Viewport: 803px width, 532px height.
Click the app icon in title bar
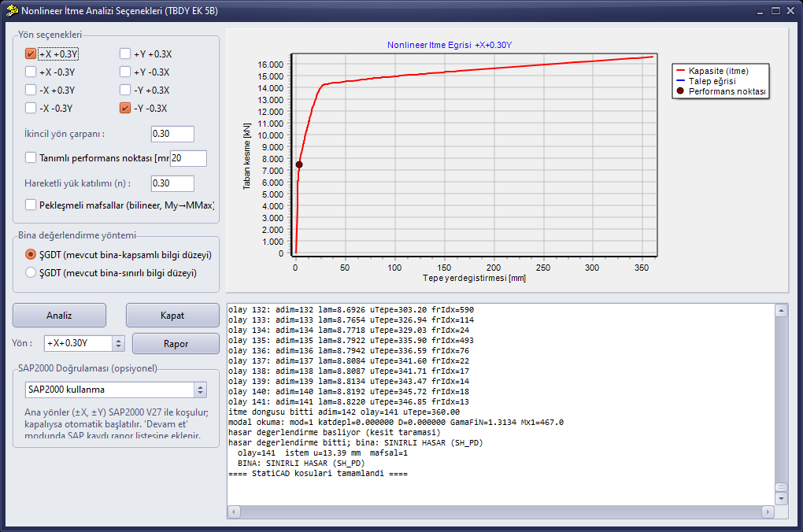[13, 10]
